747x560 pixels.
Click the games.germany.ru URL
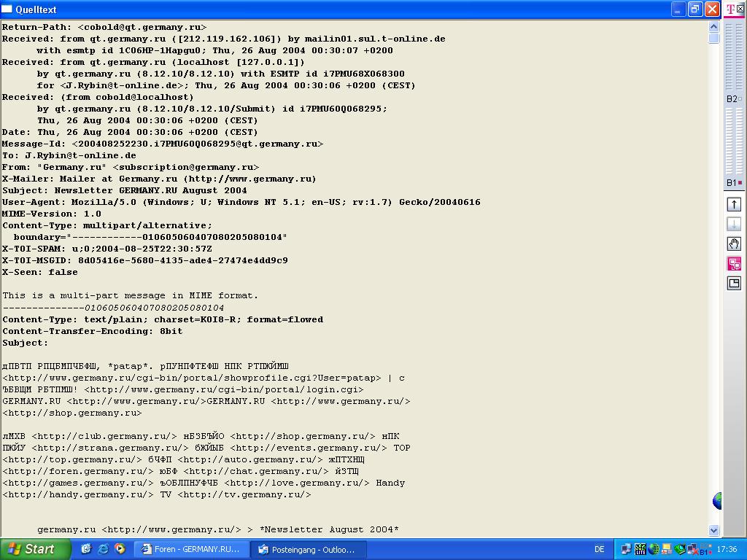78,483
